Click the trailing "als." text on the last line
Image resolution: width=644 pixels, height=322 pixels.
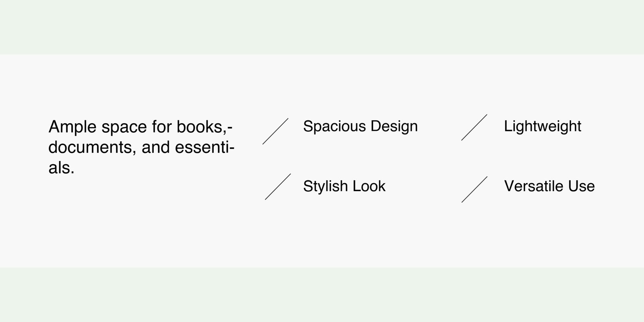coord(61,168)
